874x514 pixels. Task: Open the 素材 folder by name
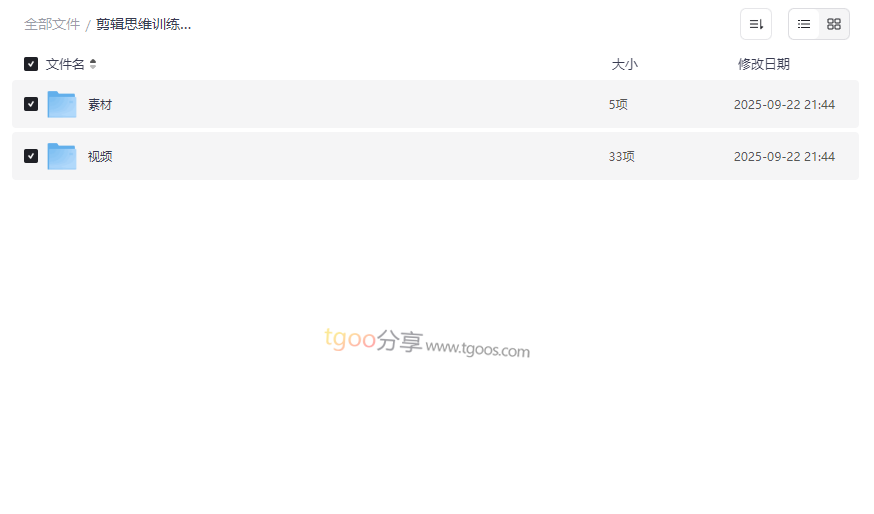[100, 104]
